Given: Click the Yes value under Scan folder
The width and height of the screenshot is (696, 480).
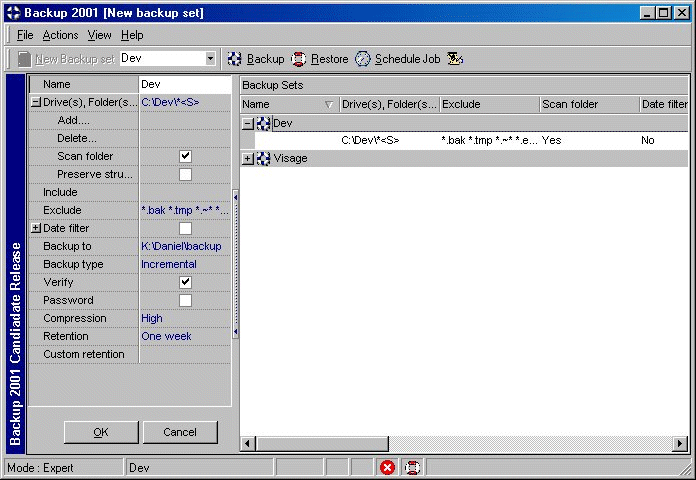Looking at the screenshot, I should coord(551,140).
